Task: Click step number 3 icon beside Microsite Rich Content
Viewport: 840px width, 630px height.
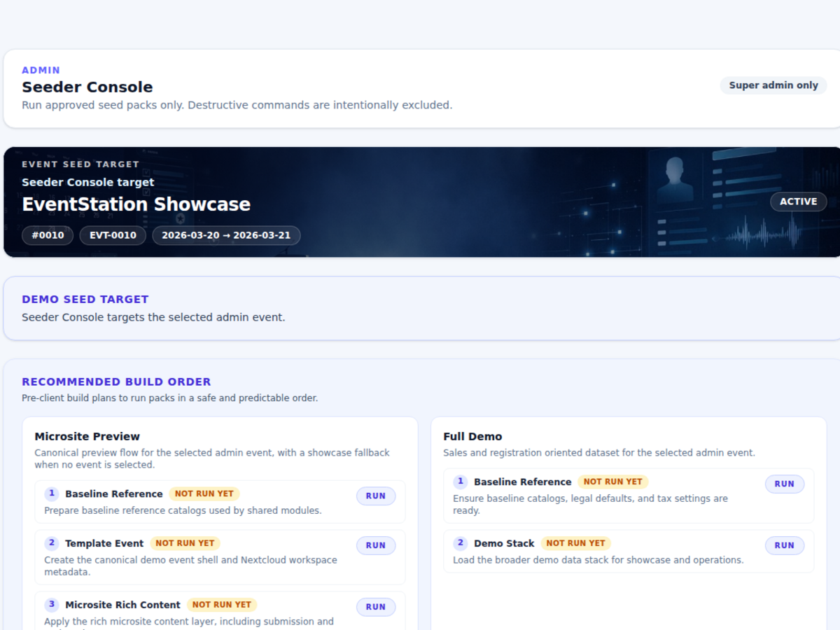Action: click(x=52, y=605)
